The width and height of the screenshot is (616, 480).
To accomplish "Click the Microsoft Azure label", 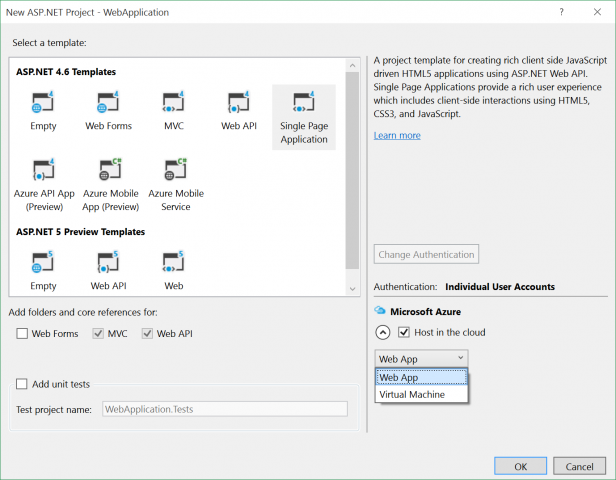I will tap(425, 311).
